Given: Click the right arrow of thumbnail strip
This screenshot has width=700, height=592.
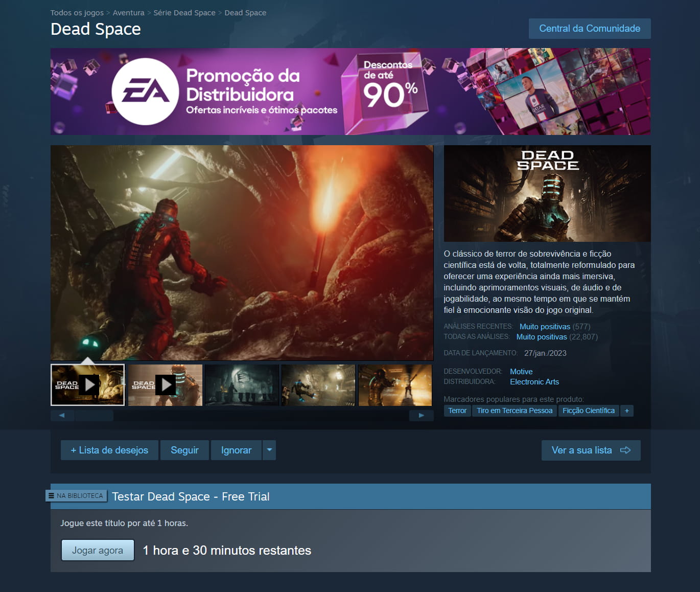Looking at the screenshot, I should pyautogui.click(x=421, y=415).
